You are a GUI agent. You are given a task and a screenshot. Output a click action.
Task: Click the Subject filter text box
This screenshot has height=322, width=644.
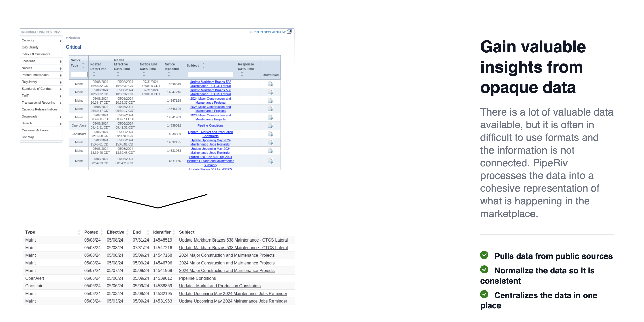click(x=210, y=74)
